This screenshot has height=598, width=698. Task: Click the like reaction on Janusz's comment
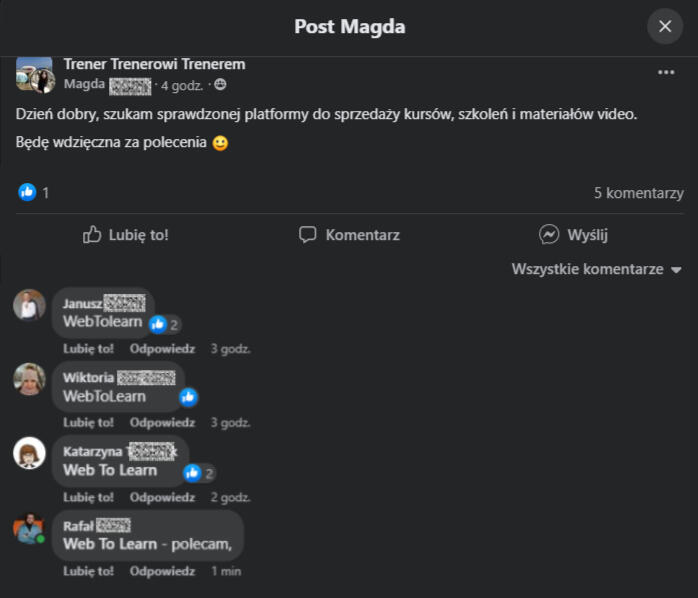tap(158, 324)
